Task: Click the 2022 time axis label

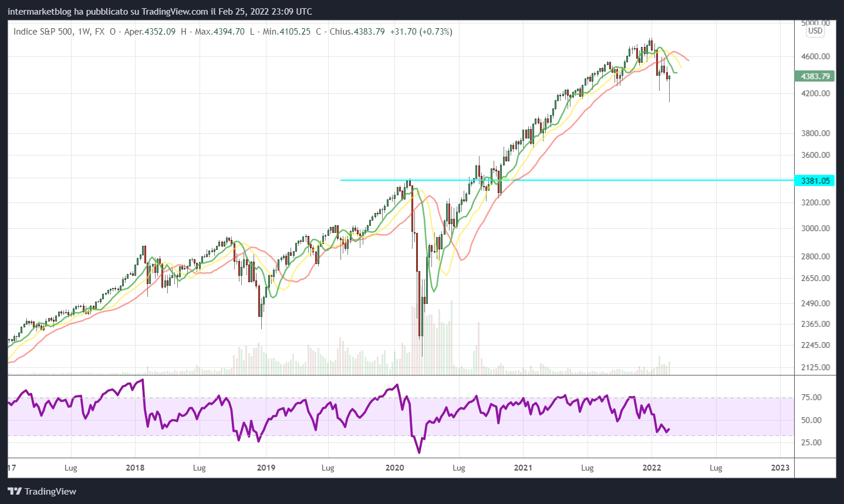Action: coord(651,468)
